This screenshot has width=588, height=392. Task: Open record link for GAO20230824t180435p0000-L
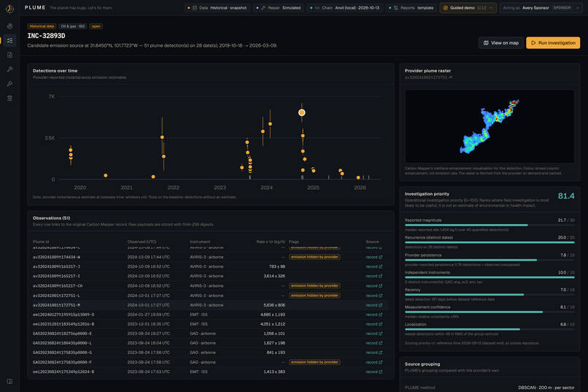[374, 343]
